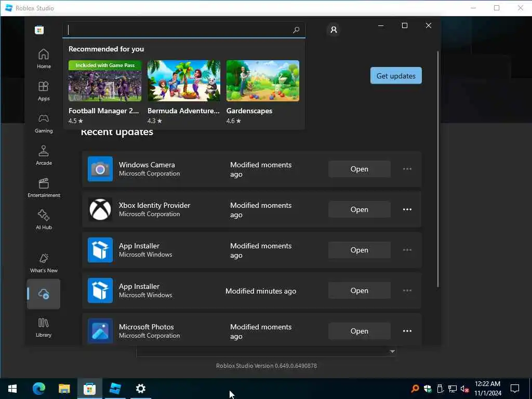Viewport: 532px width, 399px height.
Task: Click the Windows Camera app name
Action: [x=147, y=165]
